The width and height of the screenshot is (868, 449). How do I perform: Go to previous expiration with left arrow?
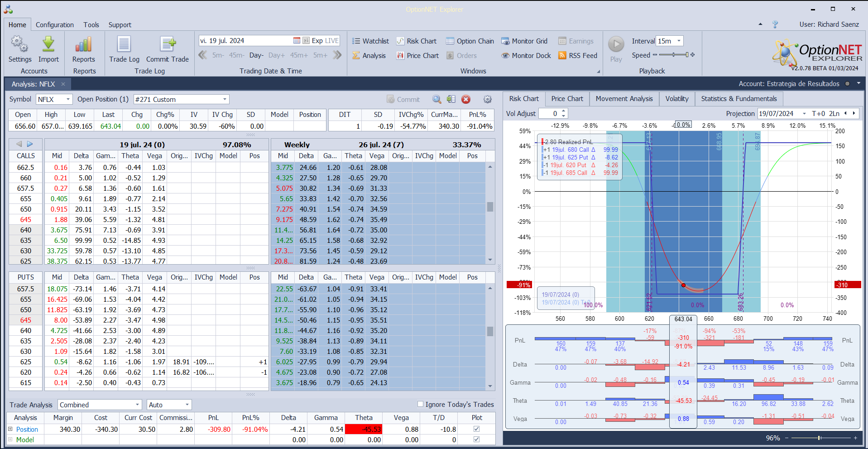click(x=19, y=144)
